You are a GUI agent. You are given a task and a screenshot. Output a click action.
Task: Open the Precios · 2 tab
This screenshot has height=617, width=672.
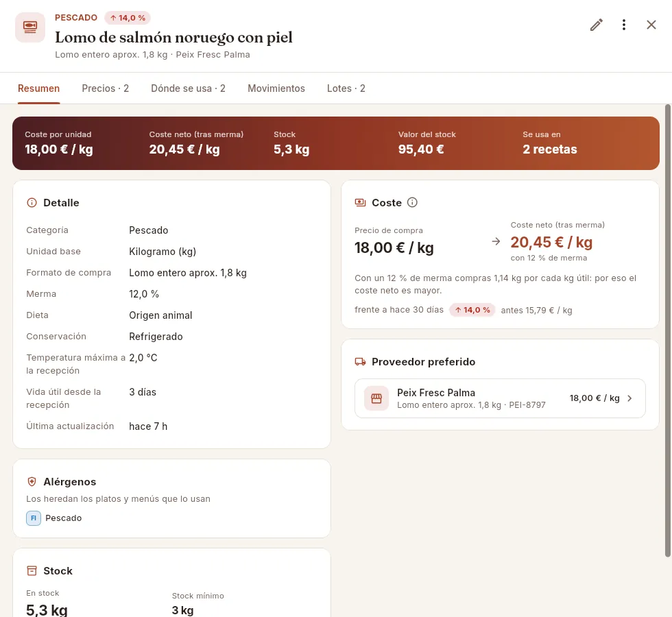tap(105, 88)
